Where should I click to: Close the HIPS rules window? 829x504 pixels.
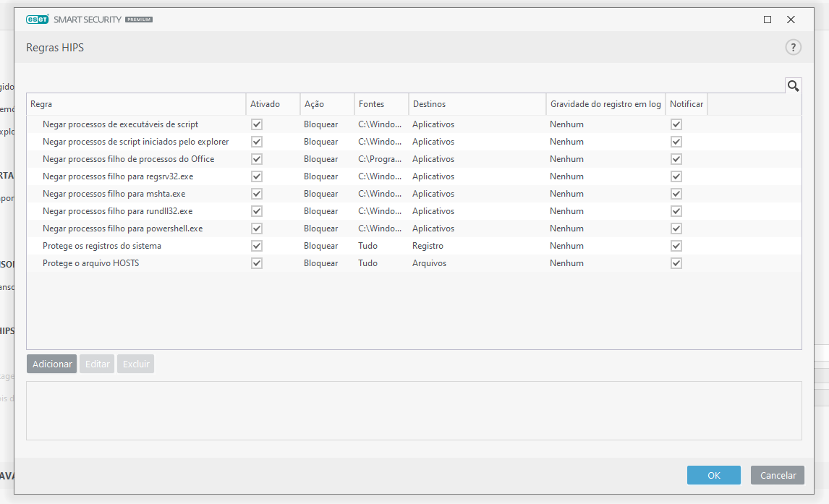791,20
